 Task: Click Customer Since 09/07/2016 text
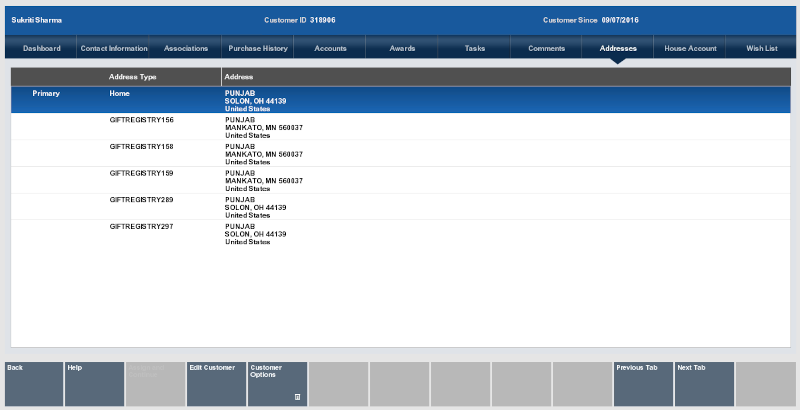coord(590,20)
